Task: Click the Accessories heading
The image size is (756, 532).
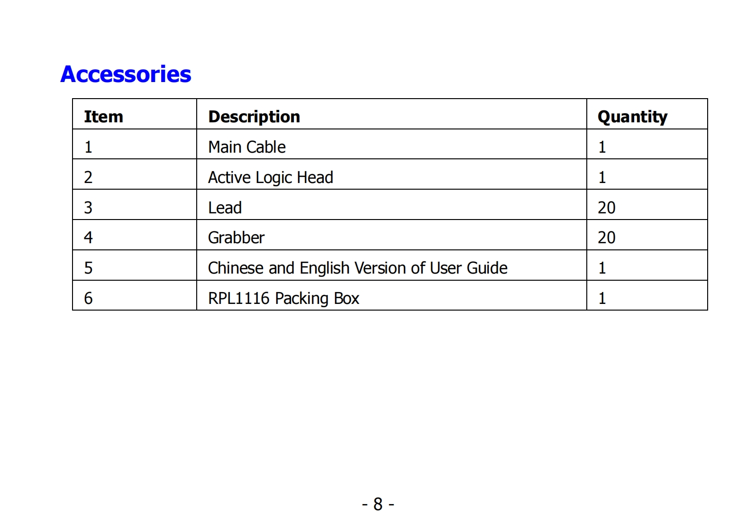Action: [126, 74]
